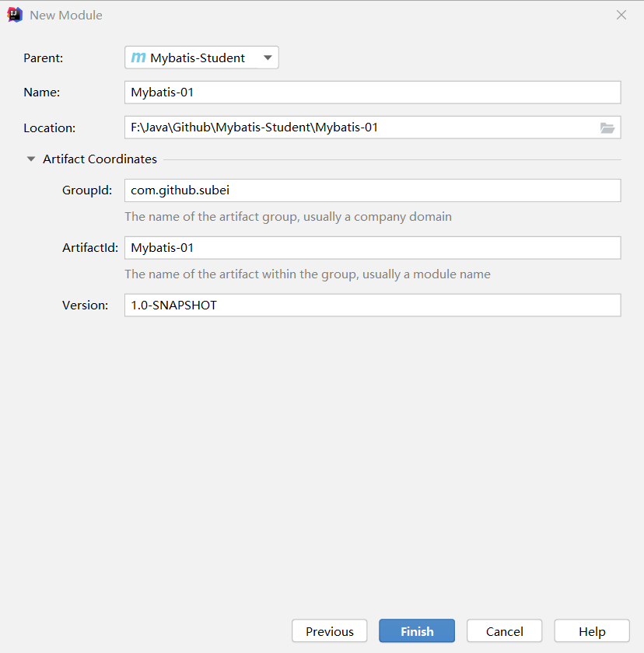Click the Version field showing 1.0-SNAPSHOT
Image resolution: width=644 pixels, height=653 pixels.
(x=372, y=306)
